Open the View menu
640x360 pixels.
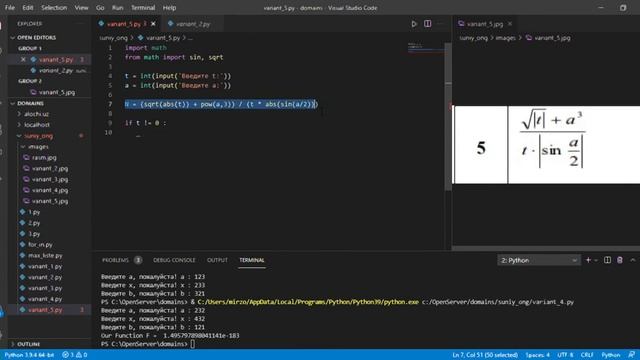coord(81,8)
